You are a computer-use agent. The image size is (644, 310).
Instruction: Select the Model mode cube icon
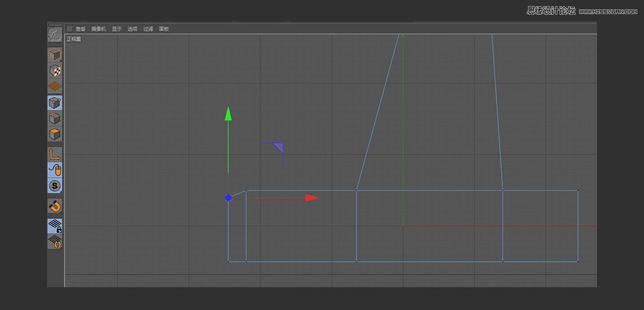54,54
